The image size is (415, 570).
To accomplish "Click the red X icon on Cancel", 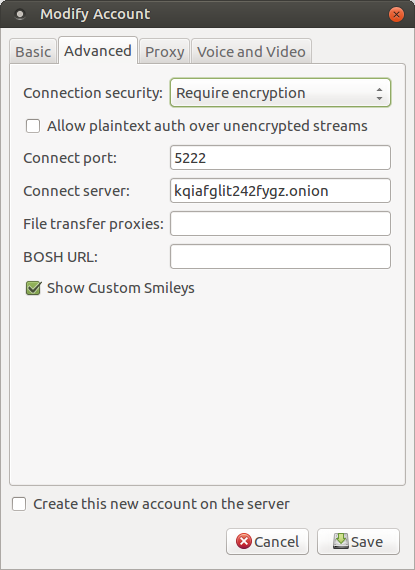I will 243,541.
